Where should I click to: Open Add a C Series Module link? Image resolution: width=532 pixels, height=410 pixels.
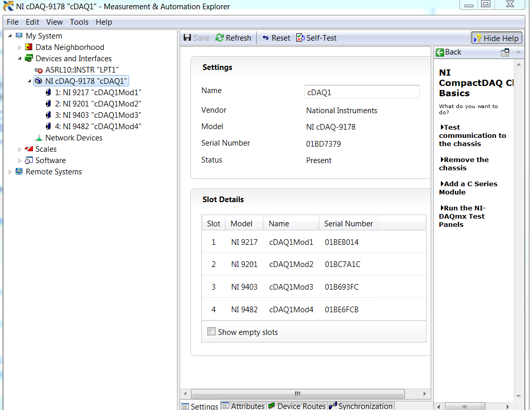pyautogui.click(x=468, y=188)
